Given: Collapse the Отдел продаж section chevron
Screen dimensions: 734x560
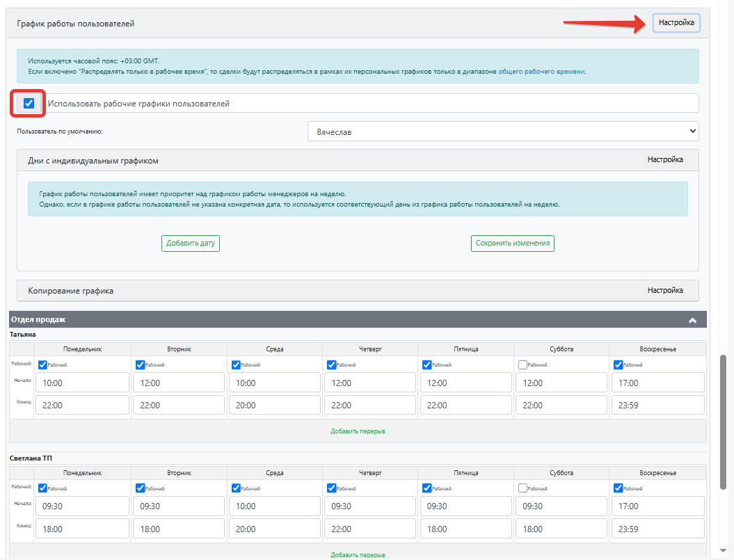Looking at the screenshot, I should point(692,320).
